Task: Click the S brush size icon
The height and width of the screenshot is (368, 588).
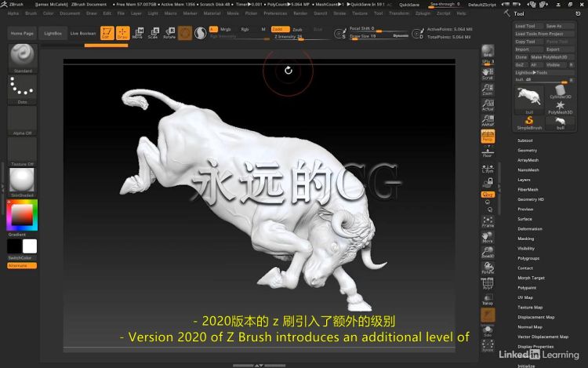Action: coord(340,34)
